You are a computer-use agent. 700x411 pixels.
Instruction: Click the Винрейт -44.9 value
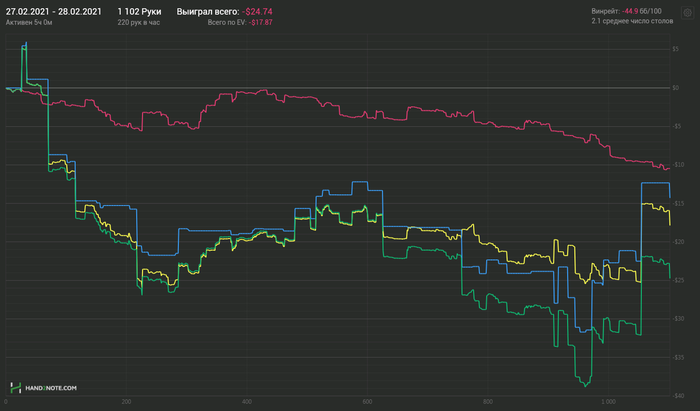[630, 11]
